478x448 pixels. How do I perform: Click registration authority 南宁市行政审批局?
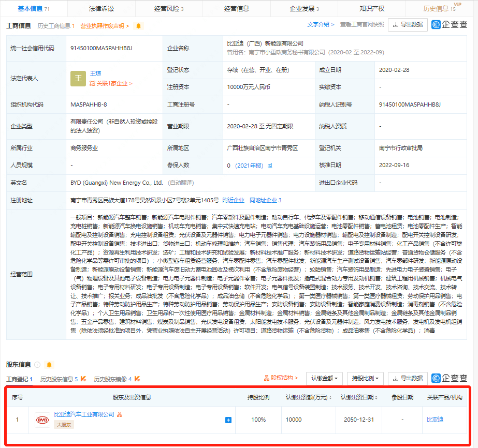point(401,148)
